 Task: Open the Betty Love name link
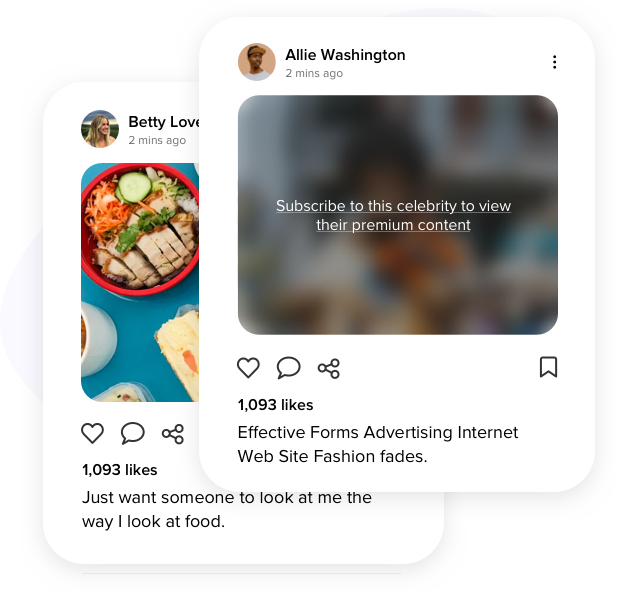click(164, 122)
